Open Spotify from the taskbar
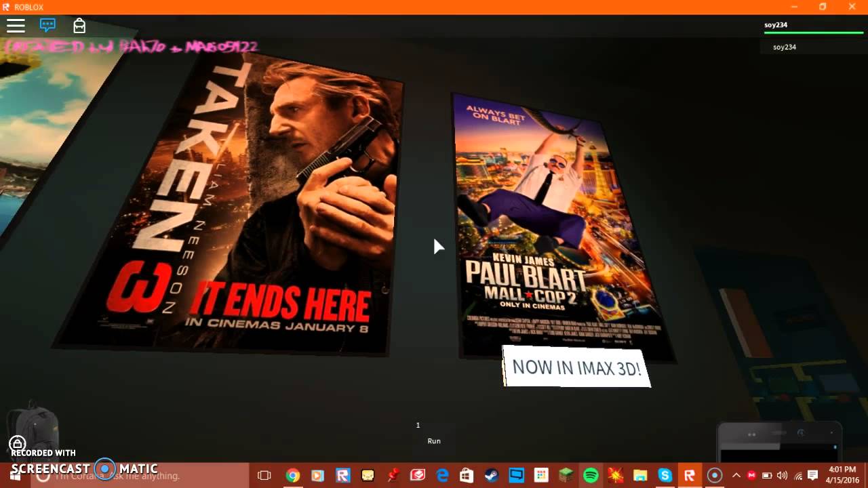This screenshot has width=868, height=488. pos(591,476)
